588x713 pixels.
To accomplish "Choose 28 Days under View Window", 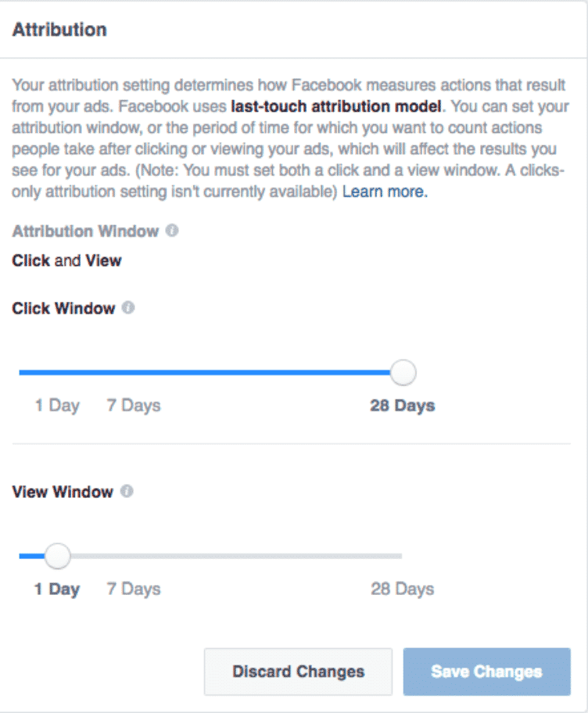I will pyautogui.click(x=403, y=589).
